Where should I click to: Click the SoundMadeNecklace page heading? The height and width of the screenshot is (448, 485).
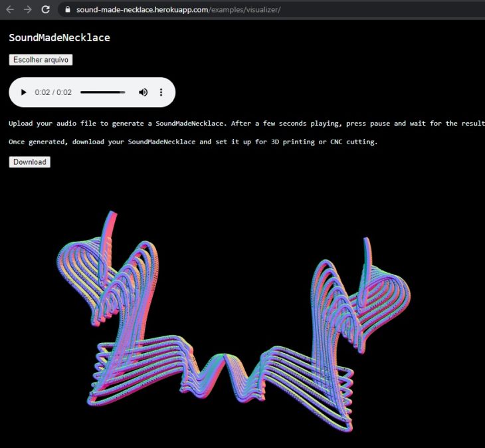pyautogui.click(x=59, y=38)
